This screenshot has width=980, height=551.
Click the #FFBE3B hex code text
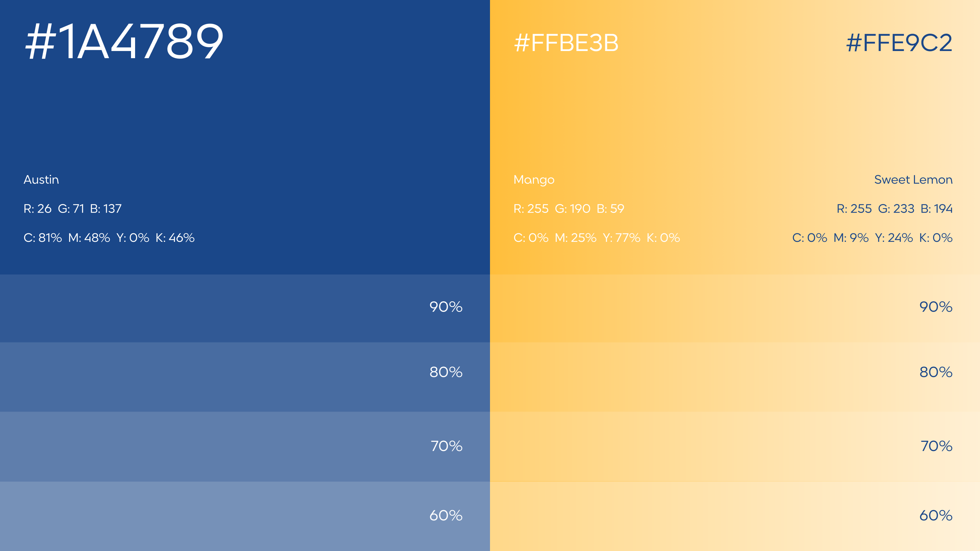566,43
